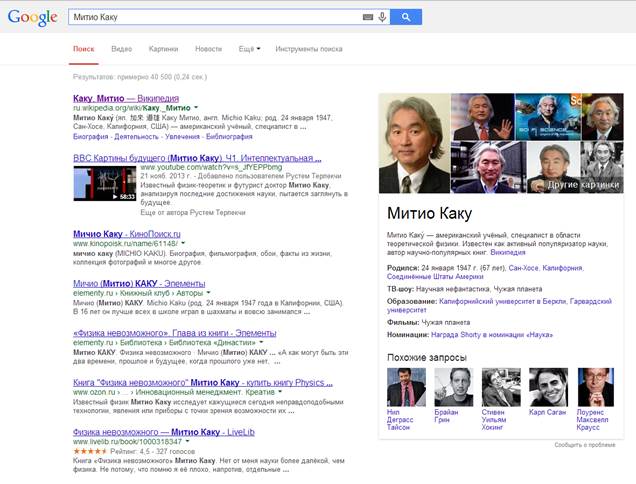Expand arrow next to kinopoisk.ru URL
Image resolution: width=636 pixels, height=484 pixels.
[x=183, y=243]
